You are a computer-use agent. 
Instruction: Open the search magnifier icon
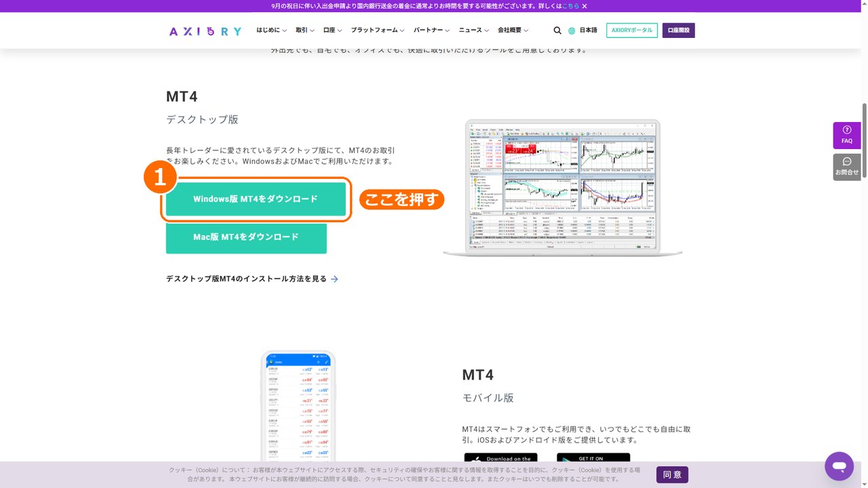pos(557,30)
